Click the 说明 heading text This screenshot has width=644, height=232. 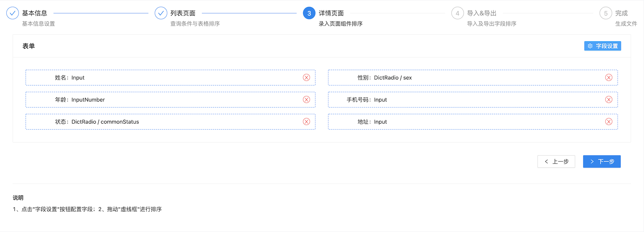click(18, 198)
